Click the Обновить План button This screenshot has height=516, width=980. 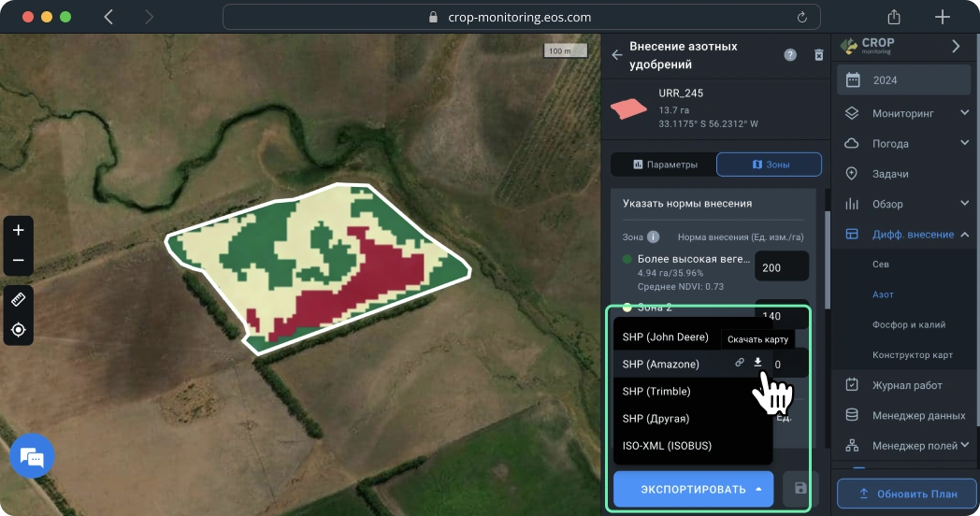pos(907,494)
